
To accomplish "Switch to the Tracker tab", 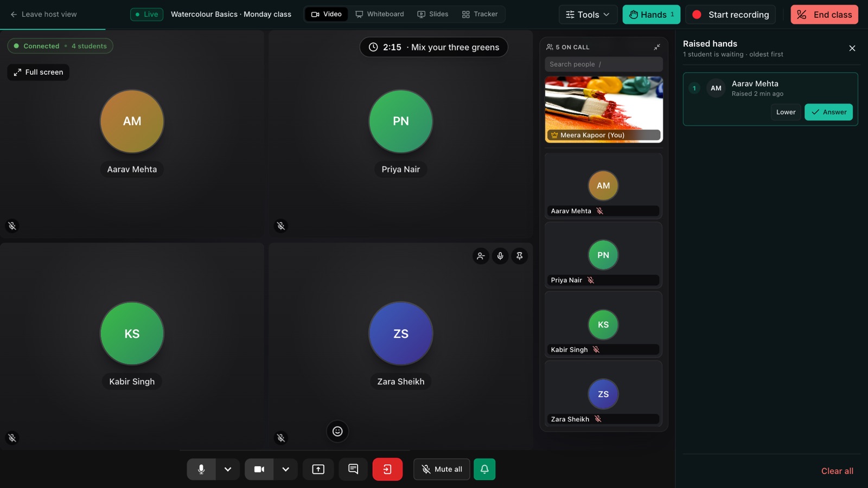I will tap(480, 14).
